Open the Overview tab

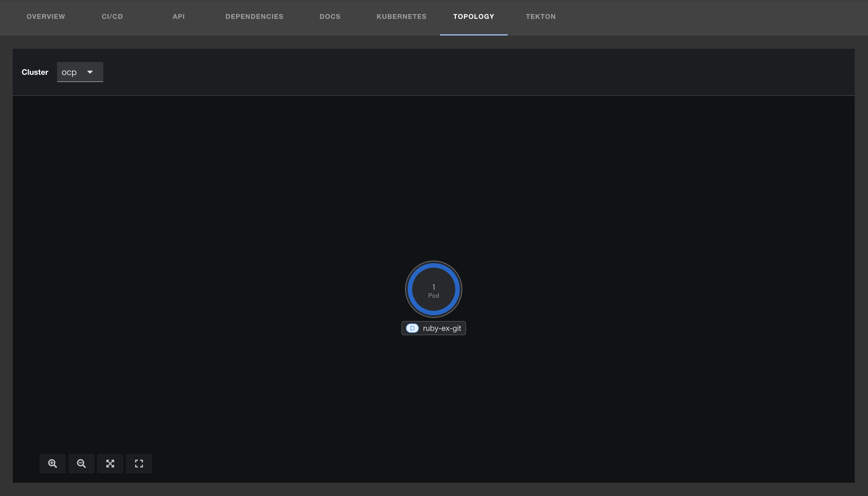coord(46,16)
